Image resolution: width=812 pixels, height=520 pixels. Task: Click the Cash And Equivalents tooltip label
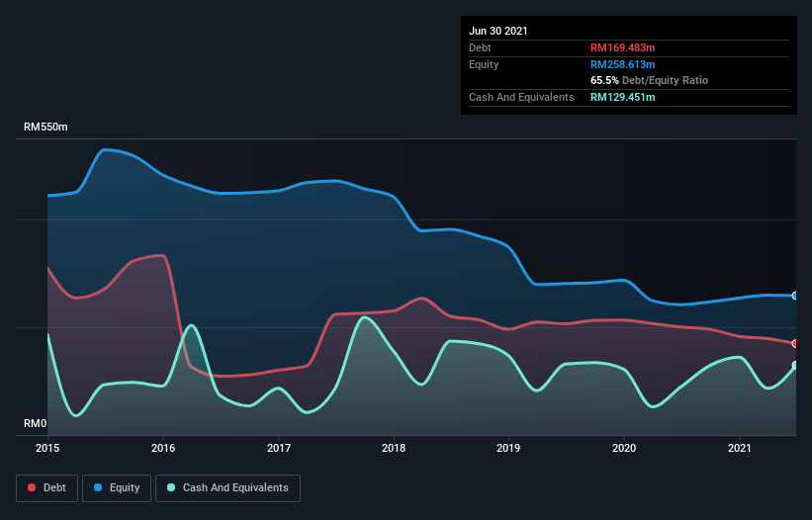pyautogui.click(x=521, y=97)
